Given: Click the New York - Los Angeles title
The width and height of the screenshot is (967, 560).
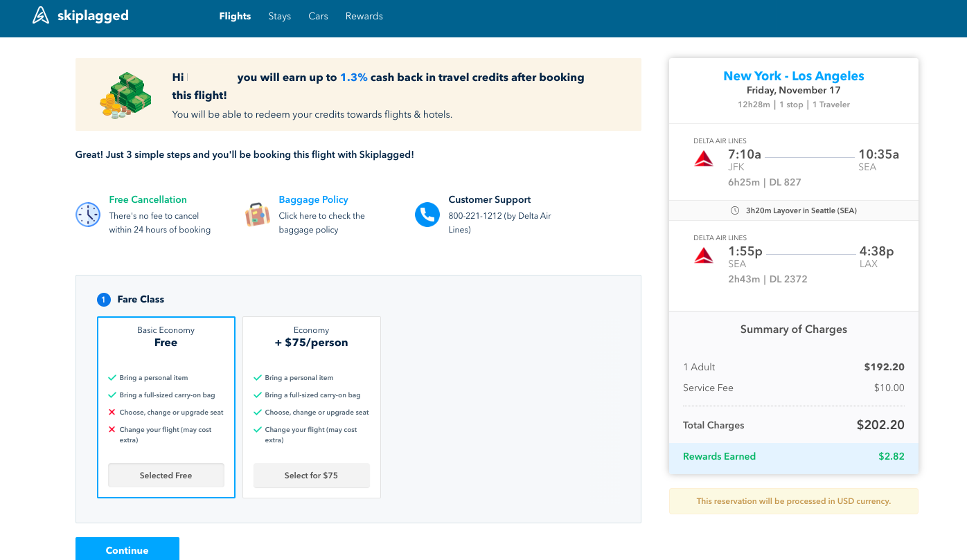Looking at the screenshot, I should coord(794,76).
